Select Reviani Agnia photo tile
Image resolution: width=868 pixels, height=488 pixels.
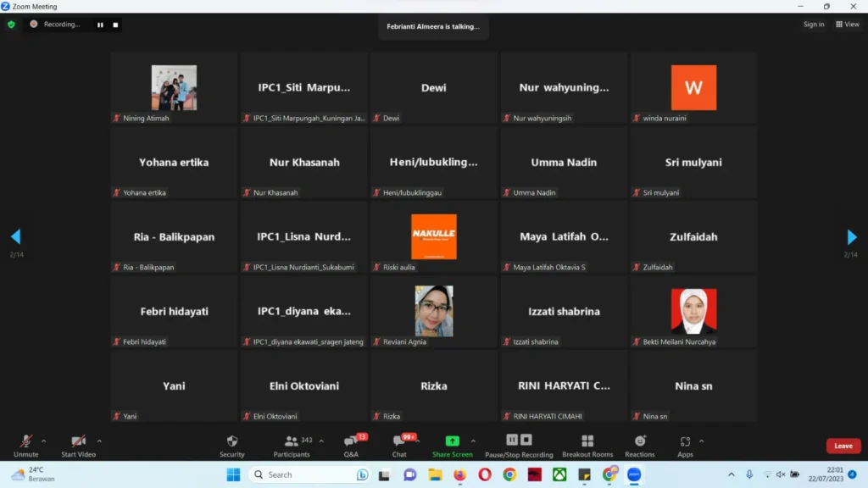pyautogui.click(x=433, y=311)
